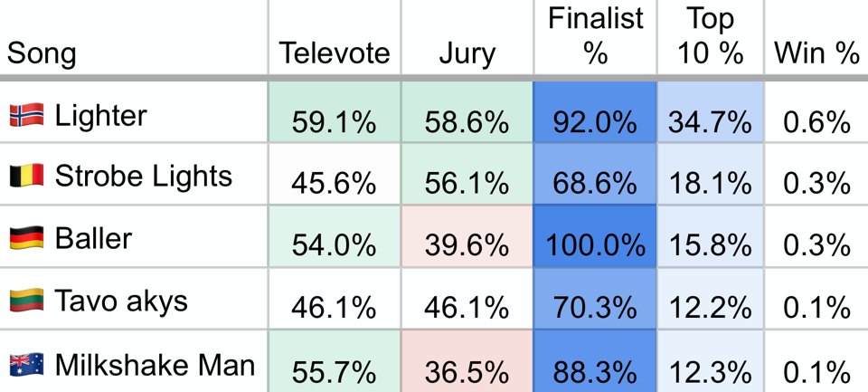Image resolution: width=868 pixels, height=392 pixels.
Task: Select the Song column header
Action: coord(42,53)
